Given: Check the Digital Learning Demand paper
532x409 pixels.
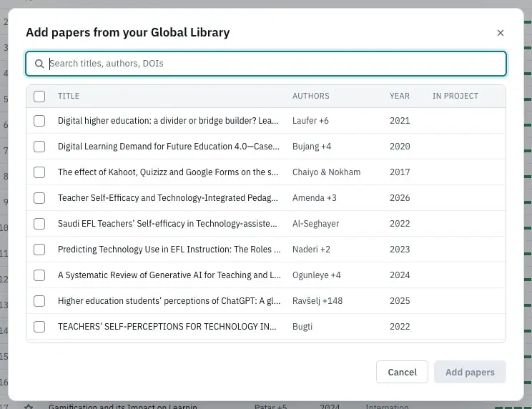Looking at the screenshot, I should click(x=39, y=147).
